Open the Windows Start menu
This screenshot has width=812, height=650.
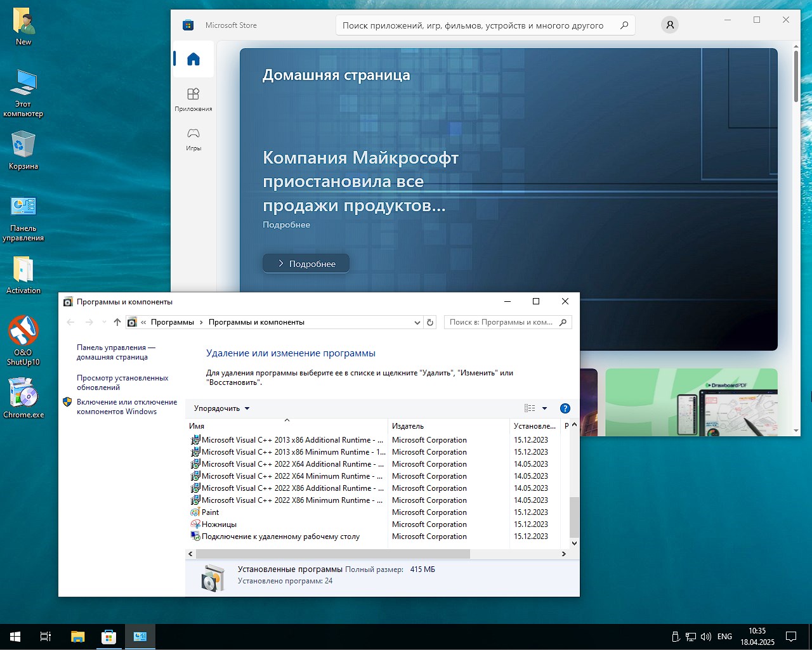pos(15,637)
